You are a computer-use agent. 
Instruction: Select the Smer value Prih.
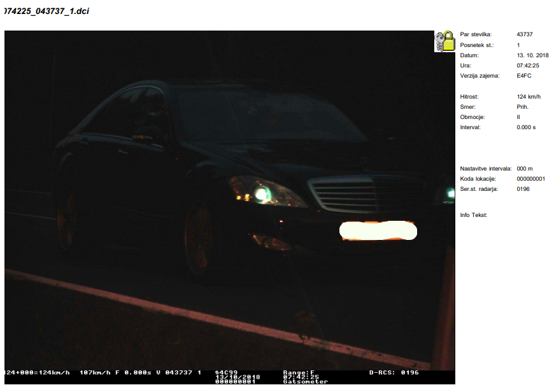523,107
